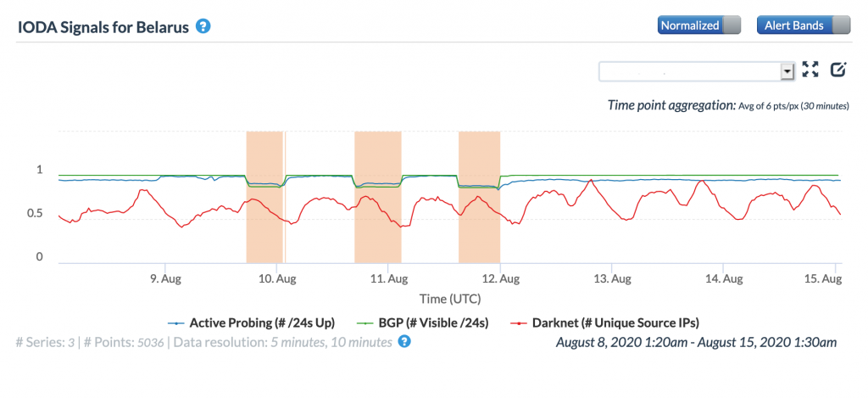Expand chart to fullscreen
868x398 pixels.
point(811,70)
